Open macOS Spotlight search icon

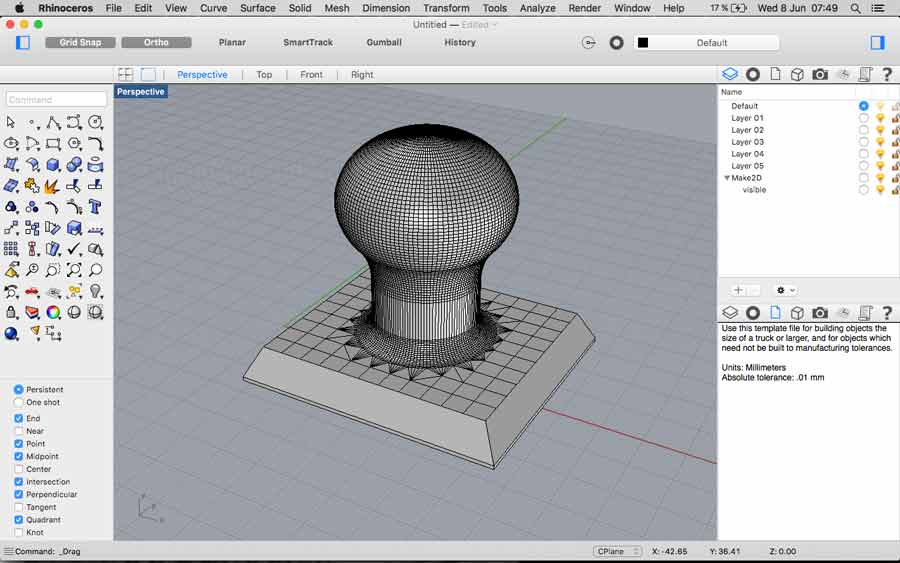pos(855,8)
